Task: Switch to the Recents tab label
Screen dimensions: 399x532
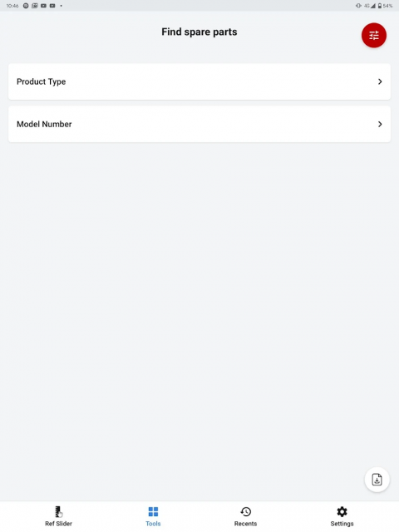Action: point(246,524)
